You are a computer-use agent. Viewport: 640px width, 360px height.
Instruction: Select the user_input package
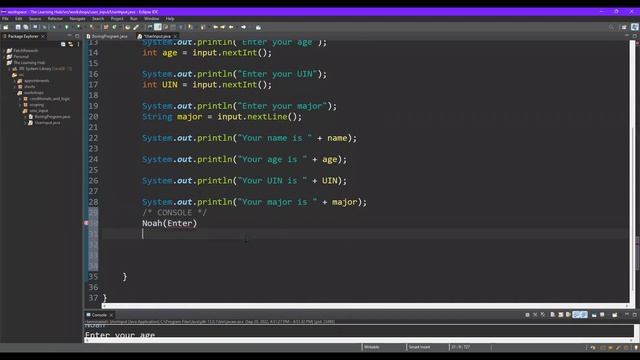point(38,111)
